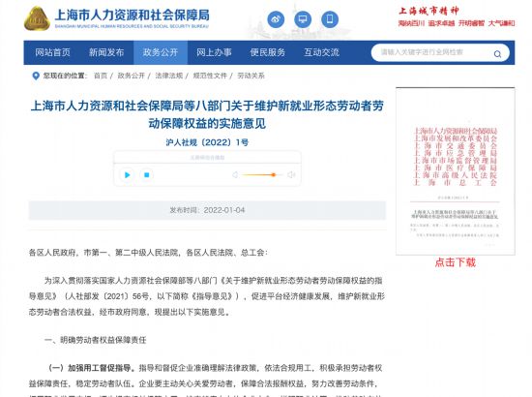532x397 pixels.
Task: Open the 网站首页 navigation tab
Action: coord(52,52)
